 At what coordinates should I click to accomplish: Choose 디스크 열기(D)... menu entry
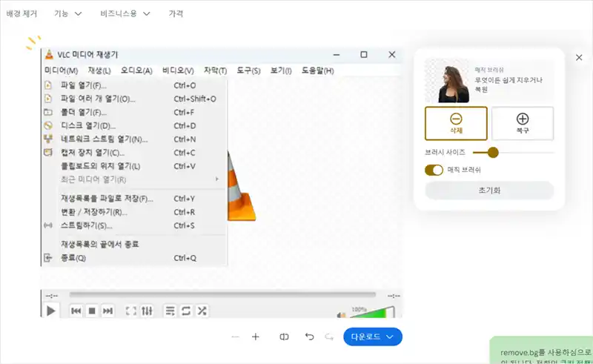click(135, 125)
